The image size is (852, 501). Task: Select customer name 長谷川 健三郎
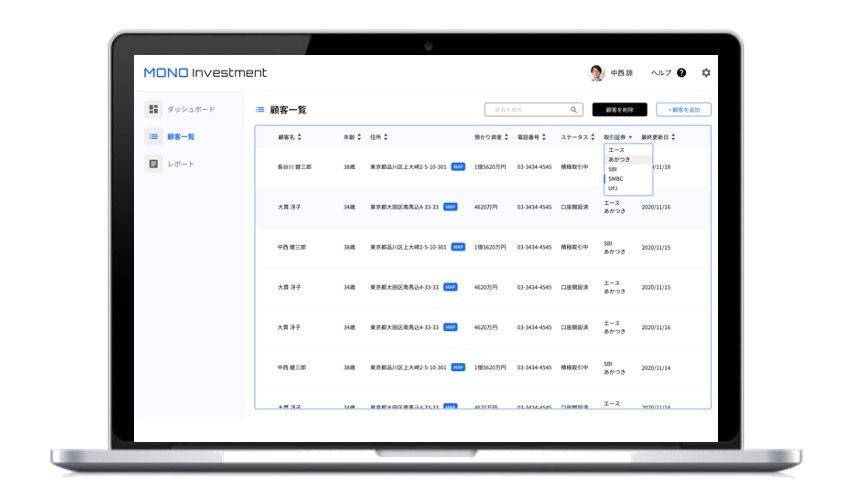(295, 167)
